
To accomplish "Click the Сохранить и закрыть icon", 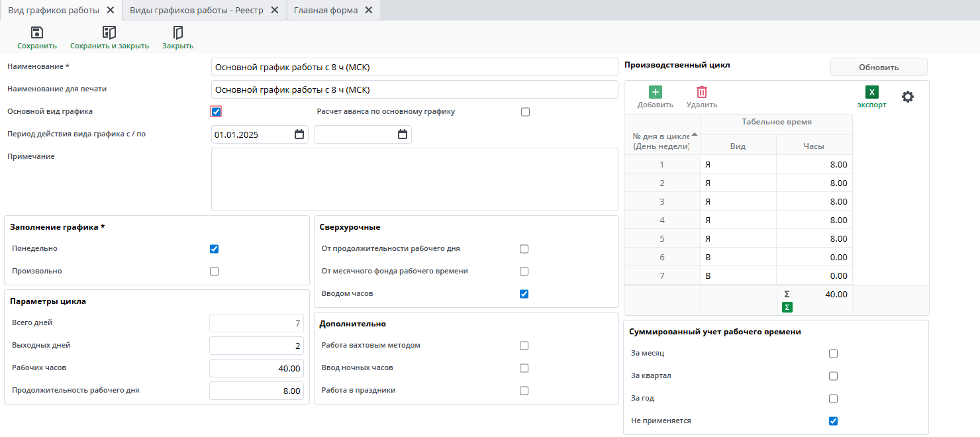I will (109, 32).
